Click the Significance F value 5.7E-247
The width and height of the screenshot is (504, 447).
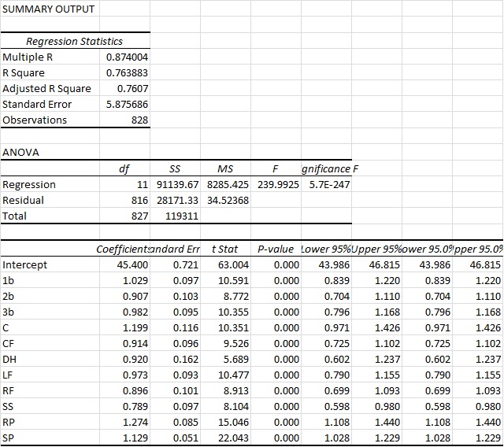(x=329, y=185)
